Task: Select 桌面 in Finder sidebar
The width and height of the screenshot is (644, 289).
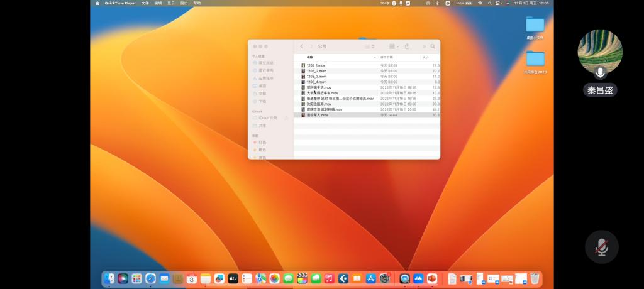Action: pyautogui.click(x=262, y=86)
